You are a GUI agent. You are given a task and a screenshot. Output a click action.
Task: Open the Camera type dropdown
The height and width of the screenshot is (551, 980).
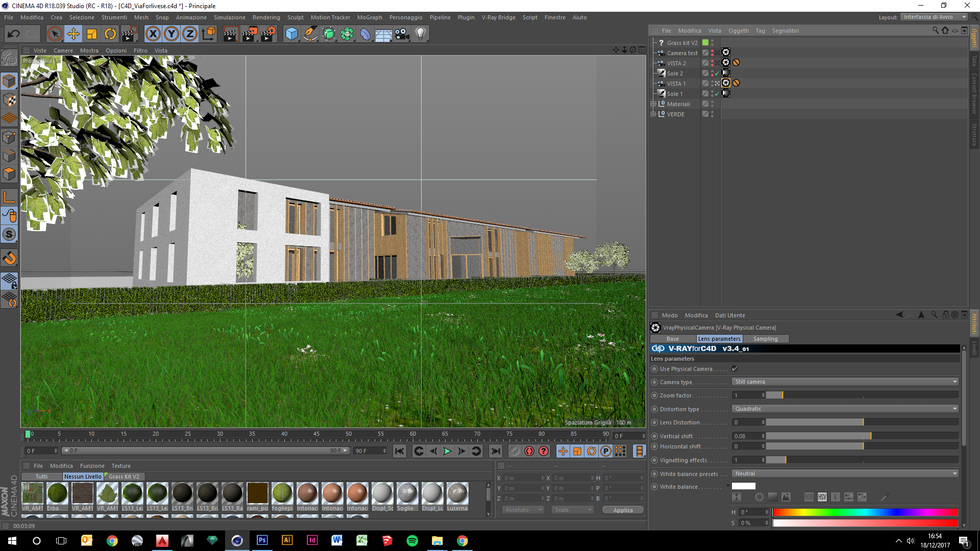tap(845, 382)
